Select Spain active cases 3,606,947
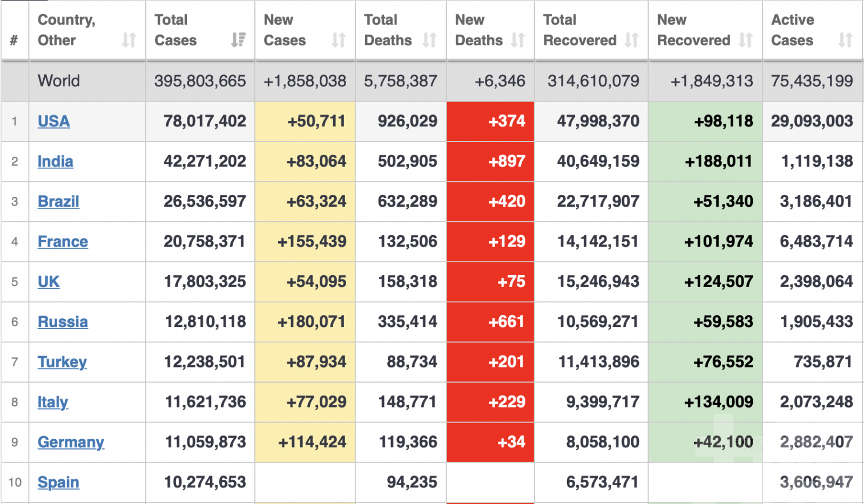This screenshot has width=864, height=504. (x=816, y=482)
